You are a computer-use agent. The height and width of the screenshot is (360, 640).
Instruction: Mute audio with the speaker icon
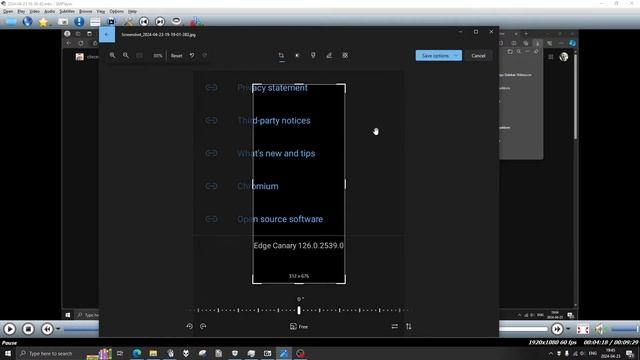pos(600,329)
